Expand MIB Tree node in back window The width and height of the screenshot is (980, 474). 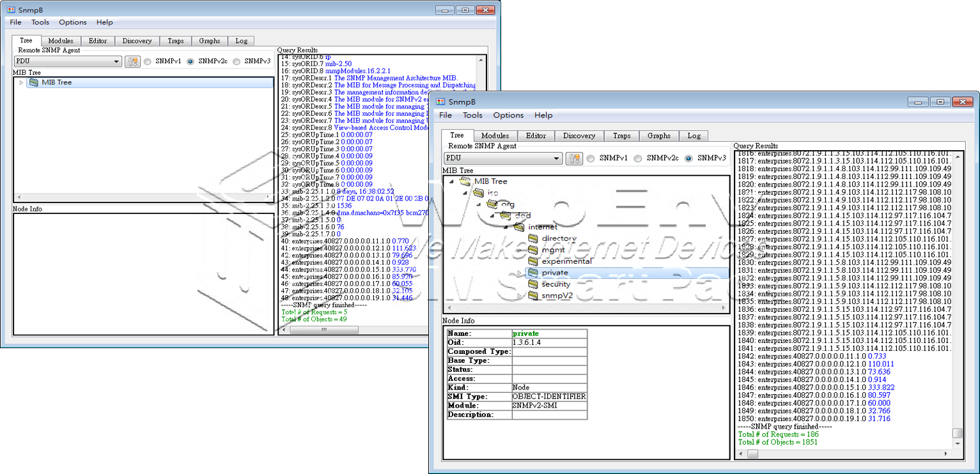click(x=21, y=82)
